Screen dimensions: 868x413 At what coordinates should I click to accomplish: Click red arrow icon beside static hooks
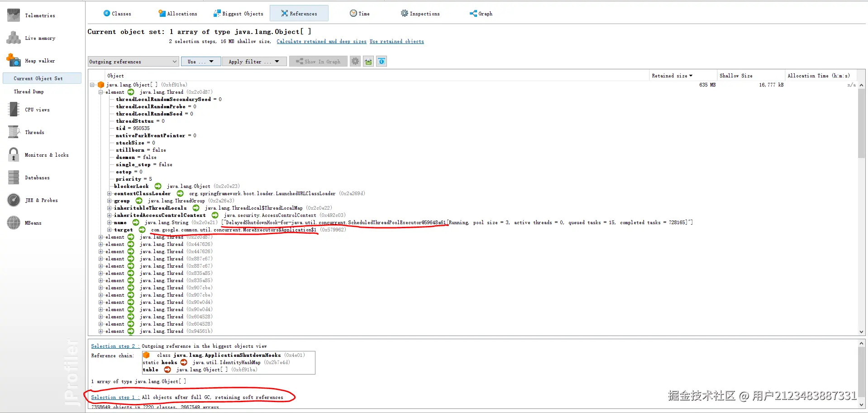(184, 362)
